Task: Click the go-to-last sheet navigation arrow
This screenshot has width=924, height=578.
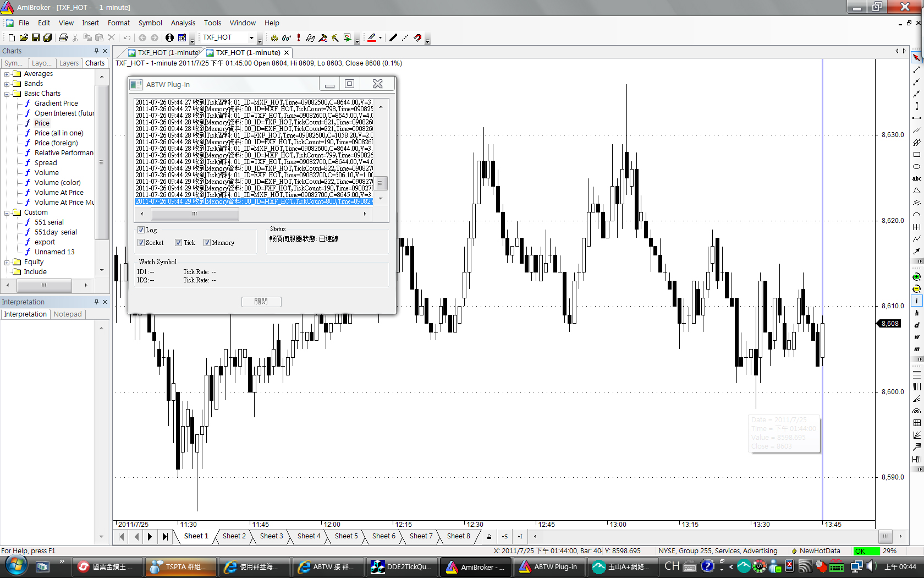Action: (165, 536)
